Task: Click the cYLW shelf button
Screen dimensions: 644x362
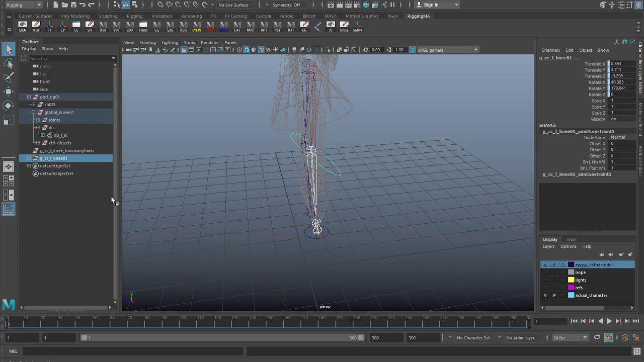Action: click(197, 27)
